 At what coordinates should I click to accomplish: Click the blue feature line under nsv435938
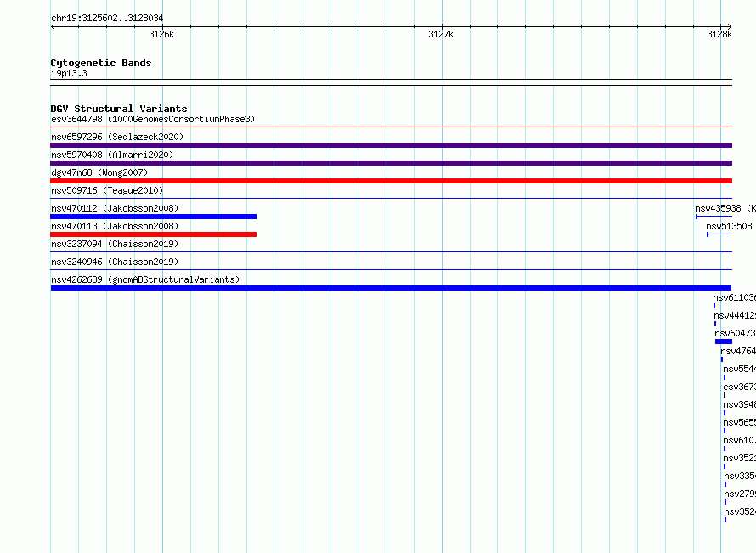714,217
